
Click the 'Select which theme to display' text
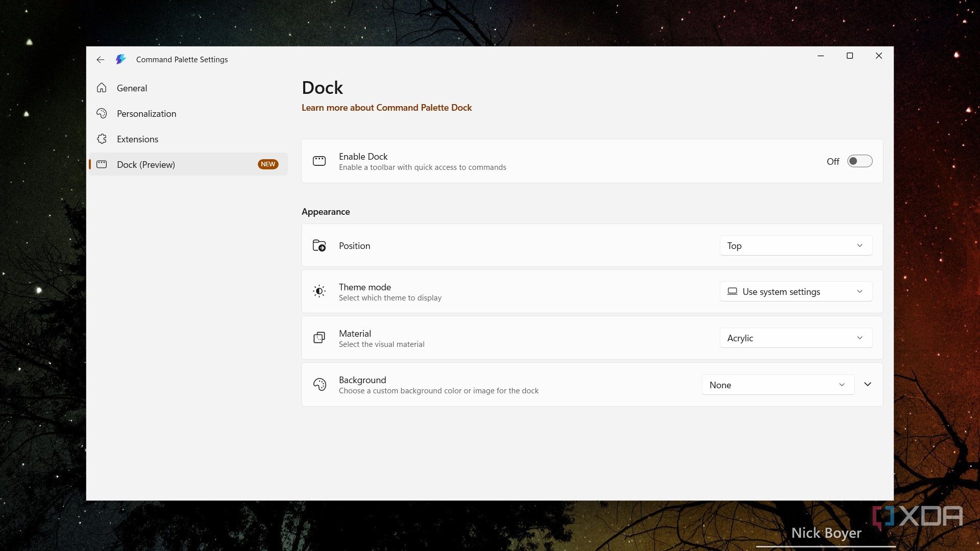coord(390,298)
